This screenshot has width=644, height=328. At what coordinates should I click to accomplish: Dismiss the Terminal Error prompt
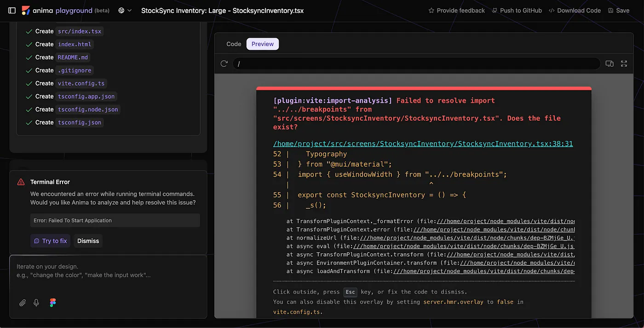[x=88, y=240]
